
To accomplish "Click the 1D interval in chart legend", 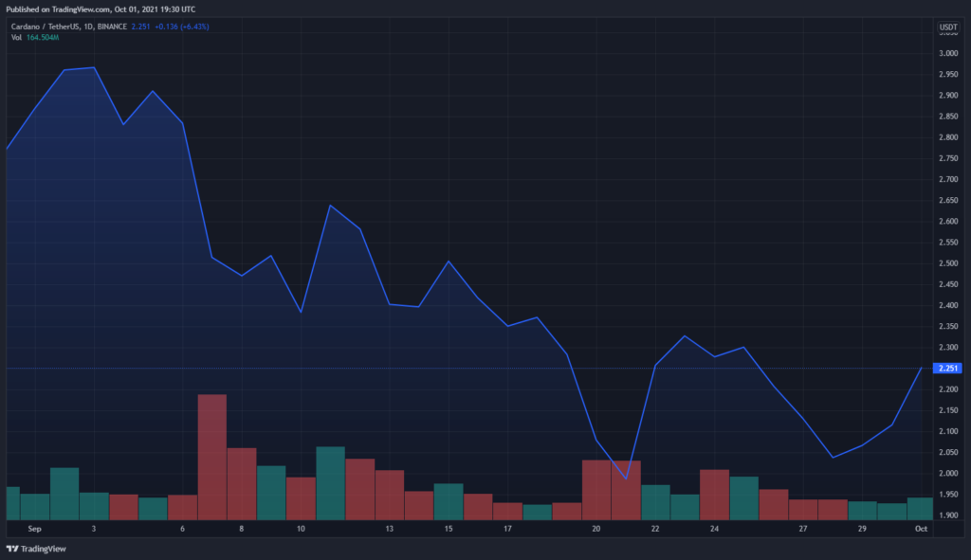I will 88,27.
